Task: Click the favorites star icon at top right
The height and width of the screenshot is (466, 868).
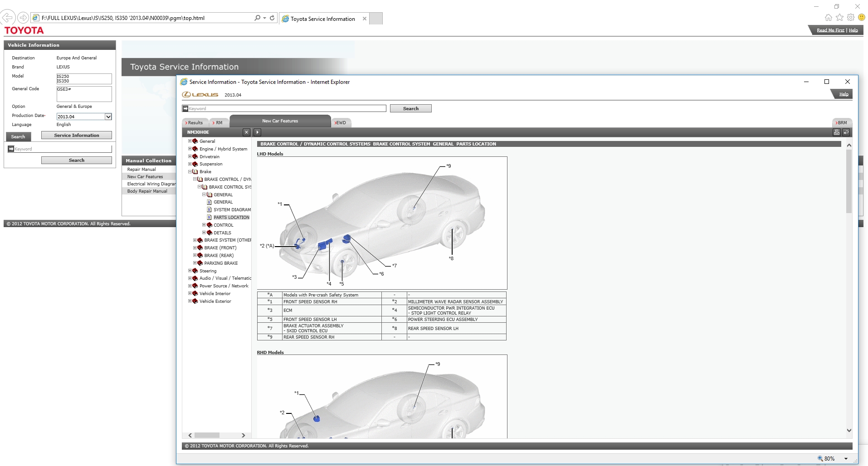Action: [x=840, y=17]
